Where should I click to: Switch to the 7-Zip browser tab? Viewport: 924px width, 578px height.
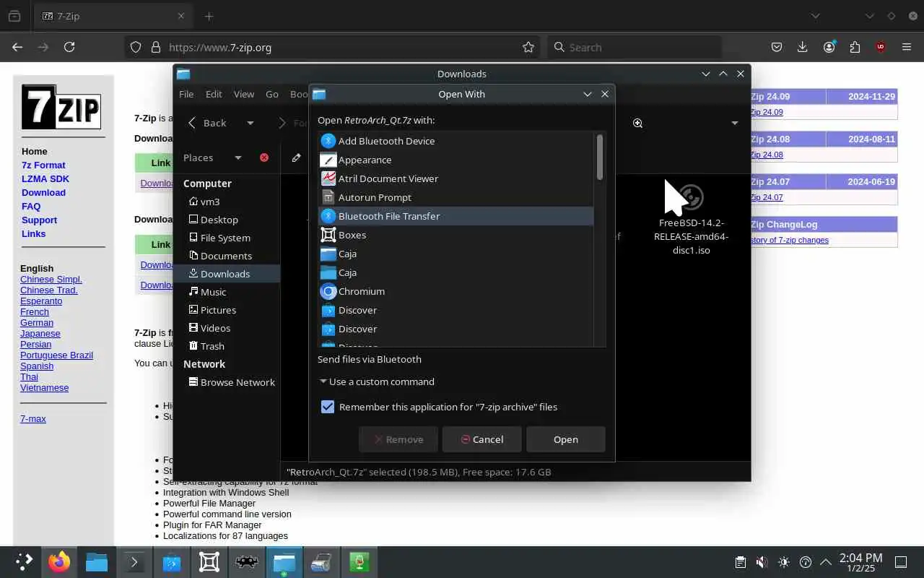pos(113,16)
